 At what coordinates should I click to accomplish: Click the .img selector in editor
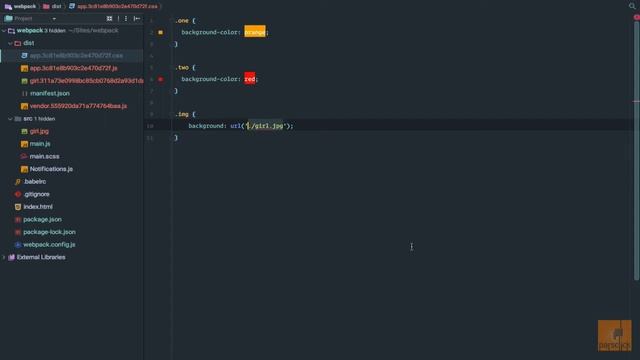coord(182,114)
